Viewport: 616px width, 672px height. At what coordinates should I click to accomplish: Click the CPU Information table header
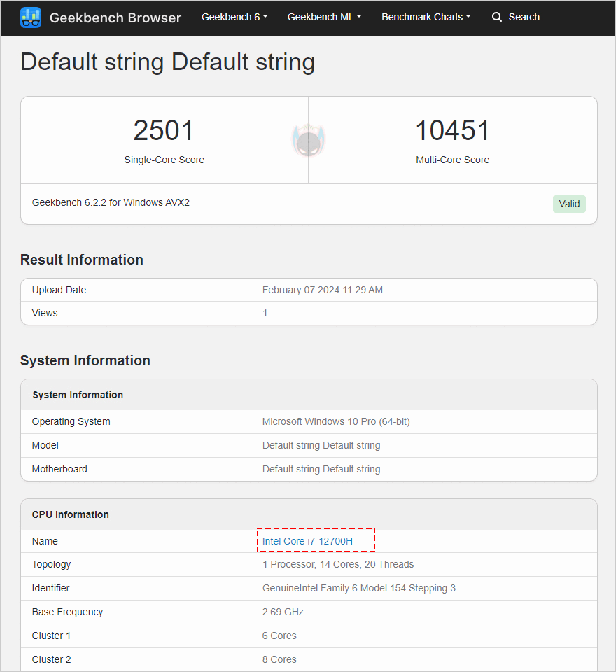coord(70,514)
